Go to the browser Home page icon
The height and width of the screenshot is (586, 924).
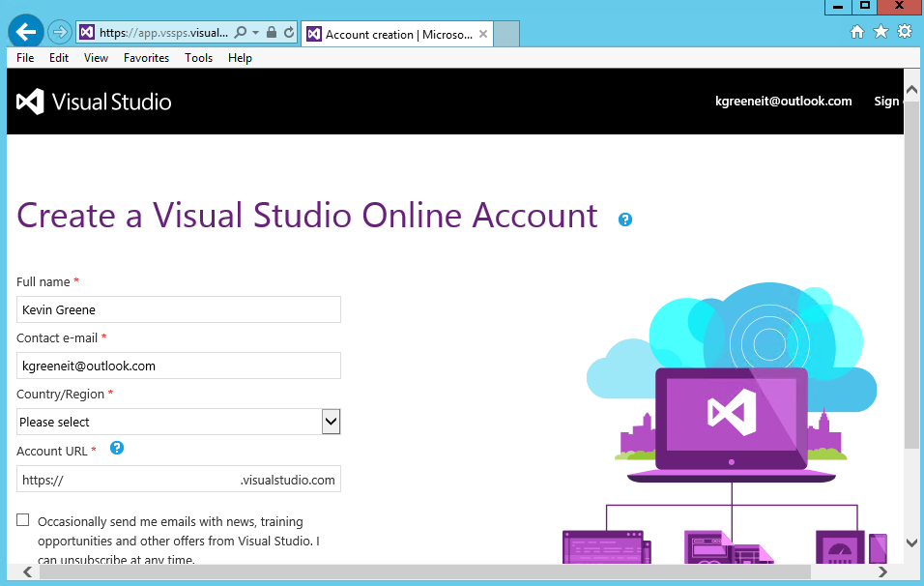click(857, 31)
